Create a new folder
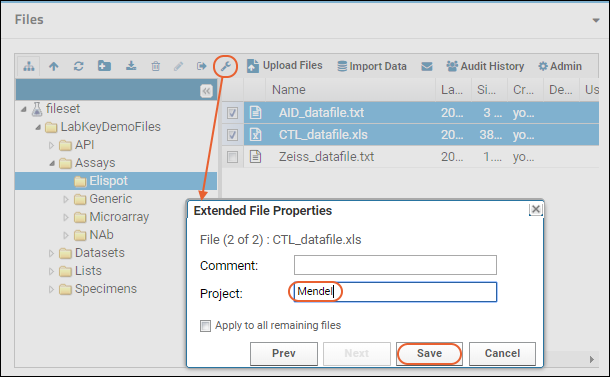 click(x=104, y=66)
